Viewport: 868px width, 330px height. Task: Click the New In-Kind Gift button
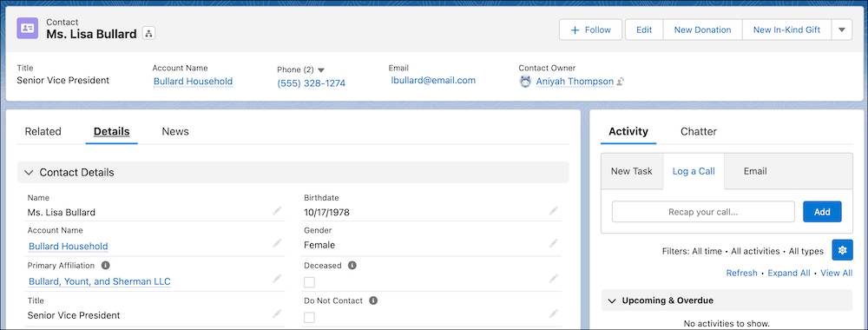click(x=786, y=30)
